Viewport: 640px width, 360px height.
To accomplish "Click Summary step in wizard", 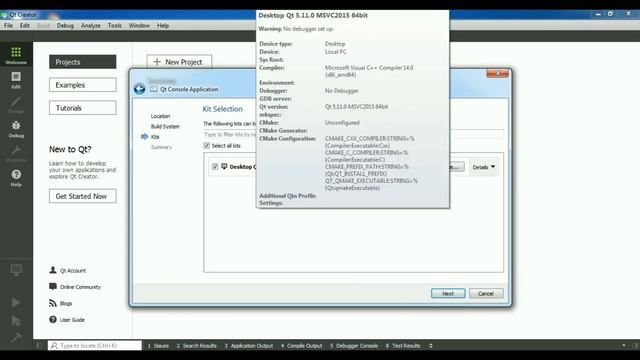I will pos(161,147).
